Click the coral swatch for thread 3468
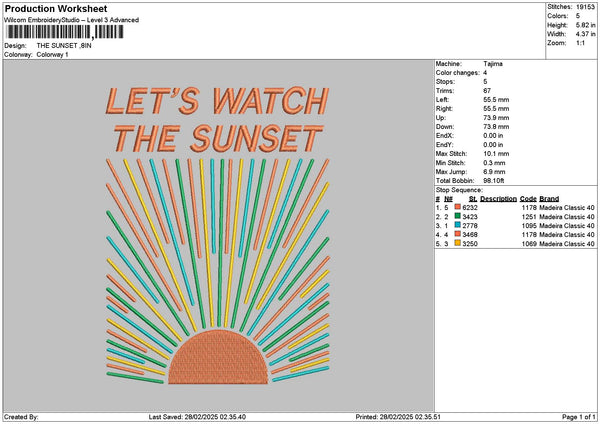600x424 pixels. (x=458, y=234)
